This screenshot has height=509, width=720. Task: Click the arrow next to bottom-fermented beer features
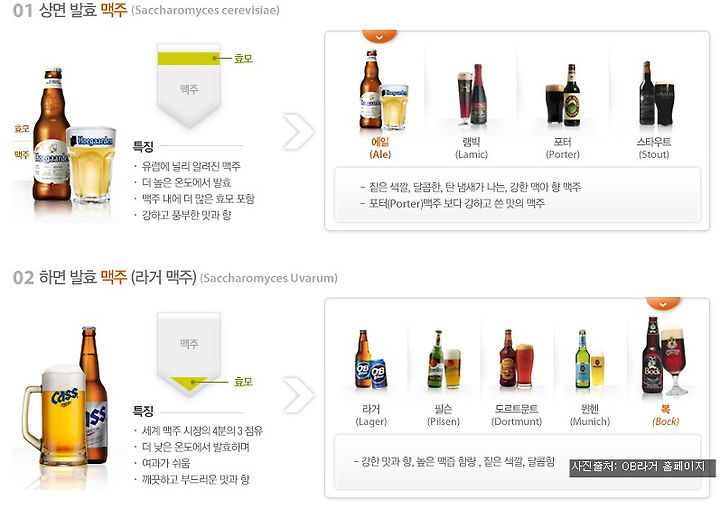click(298, 395)
